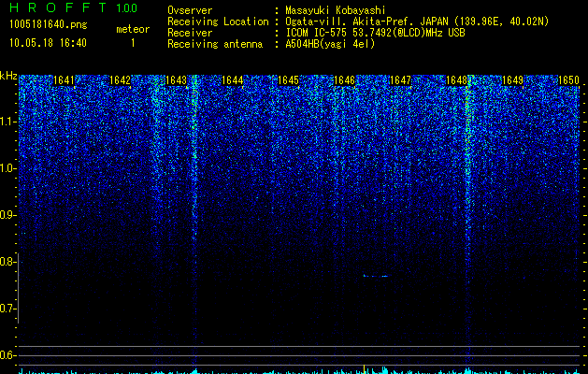Viewport: 588px width, 374px height.
Task: Click the 1644 time marker
Action: (233, 80)
